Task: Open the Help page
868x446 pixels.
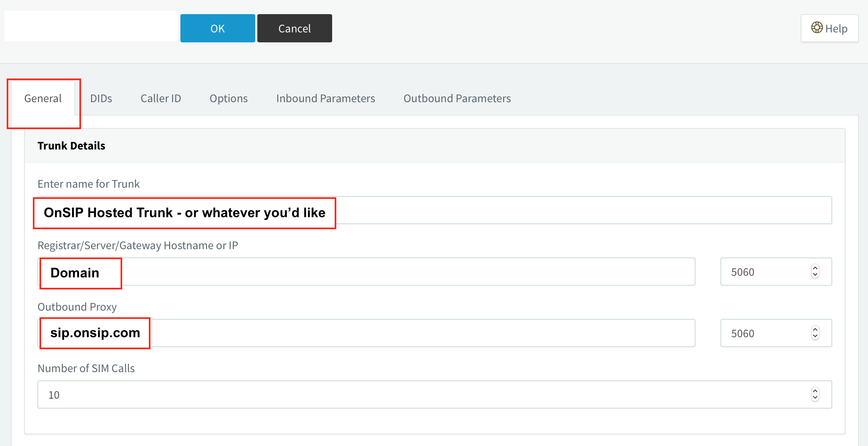Action: 829,28
